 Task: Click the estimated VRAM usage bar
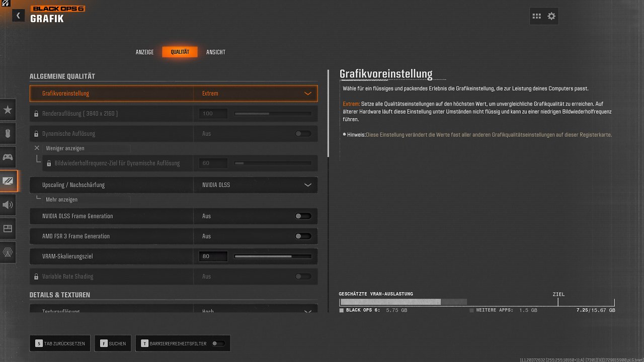477,302
